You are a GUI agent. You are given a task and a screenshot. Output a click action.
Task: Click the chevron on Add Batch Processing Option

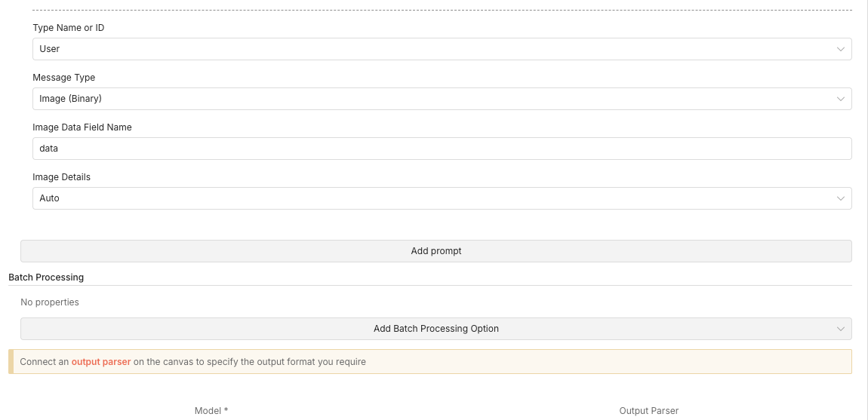click(x=841, y=329)
